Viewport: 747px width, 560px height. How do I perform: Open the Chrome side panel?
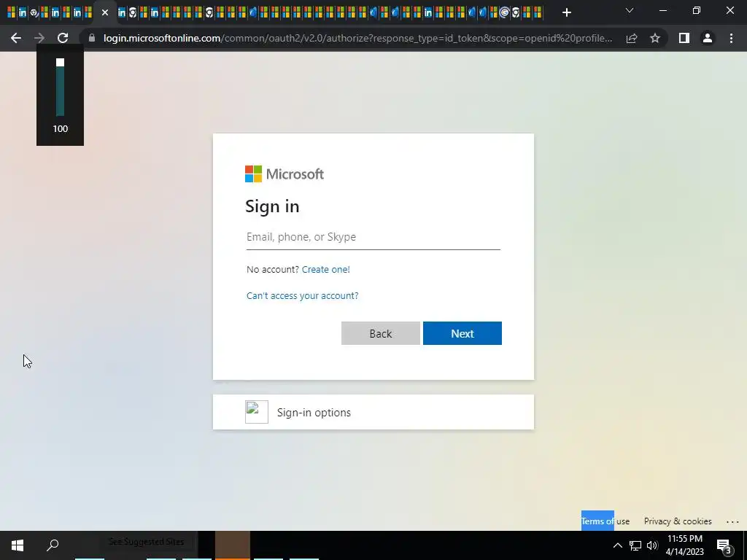[x=684, y=38]
